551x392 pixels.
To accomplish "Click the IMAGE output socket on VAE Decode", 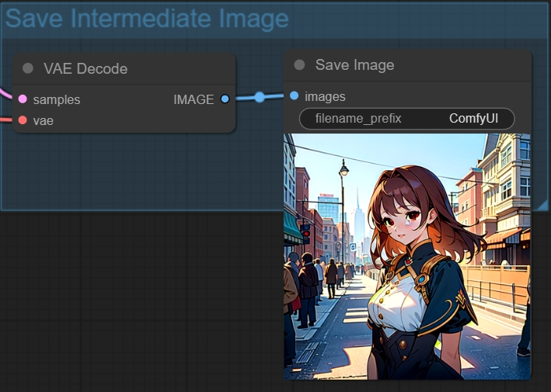I will point(225,99).
